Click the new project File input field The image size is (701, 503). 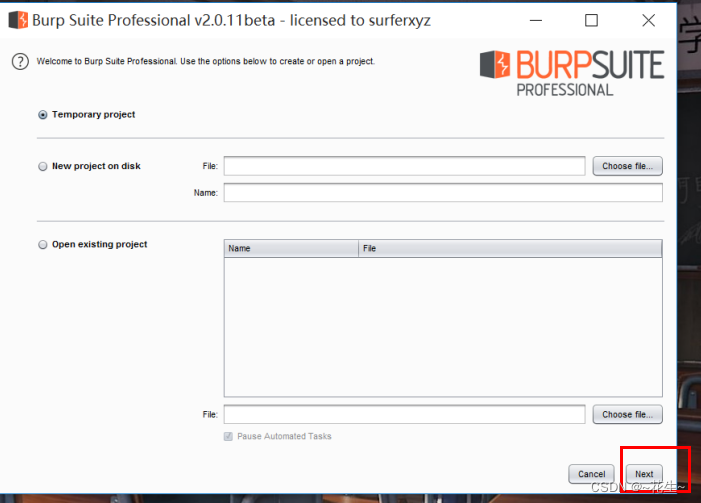(405, 166)
